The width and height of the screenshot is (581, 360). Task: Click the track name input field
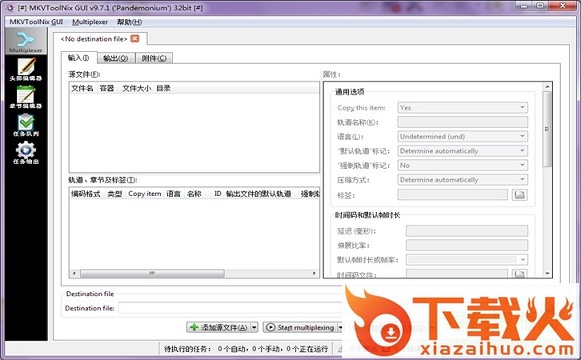coord(462,122)
